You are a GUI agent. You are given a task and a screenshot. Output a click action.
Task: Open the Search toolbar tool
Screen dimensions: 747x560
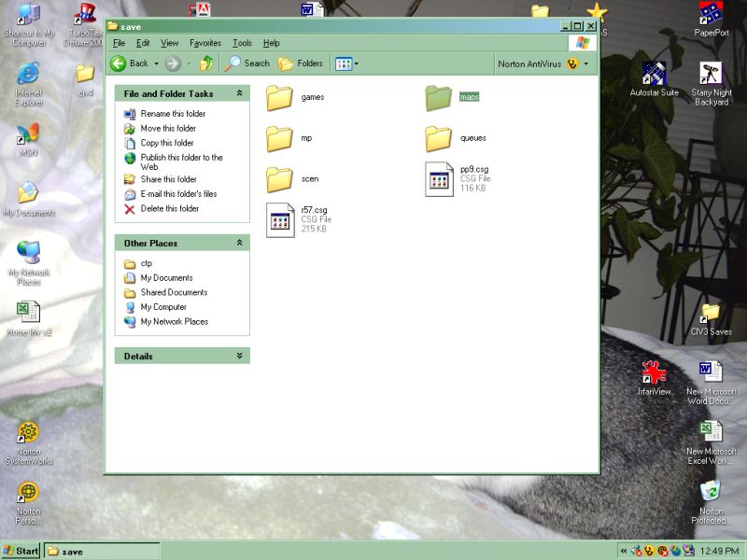click(247, 63)
